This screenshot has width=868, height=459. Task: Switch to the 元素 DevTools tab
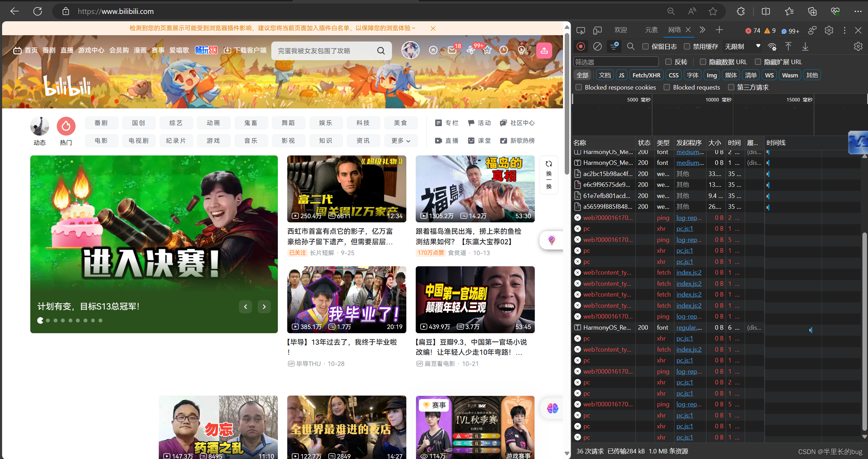[651, 30]
